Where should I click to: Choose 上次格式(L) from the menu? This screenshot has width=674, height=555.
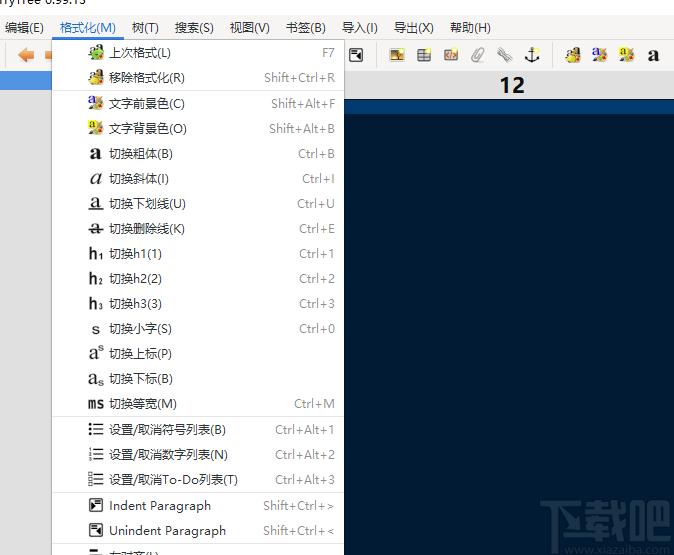198,53
